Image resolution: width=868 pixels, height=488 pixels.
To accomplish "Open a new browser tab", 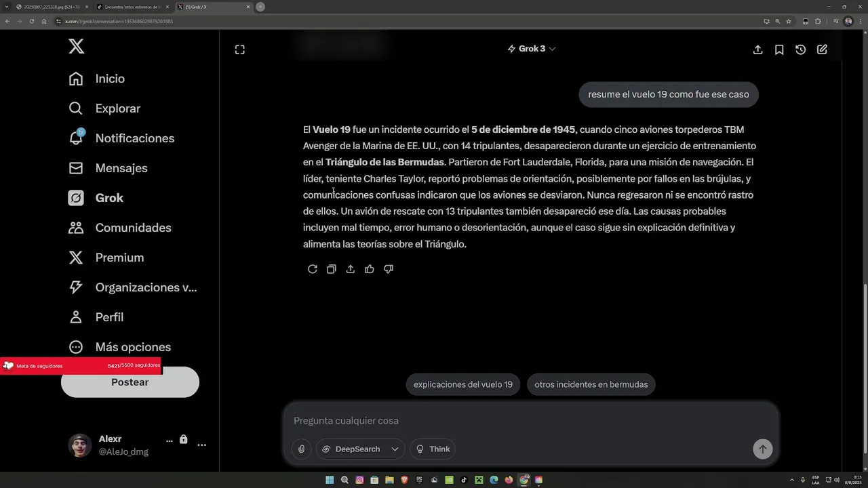I will pyautogui.click(x=260, y=7).
